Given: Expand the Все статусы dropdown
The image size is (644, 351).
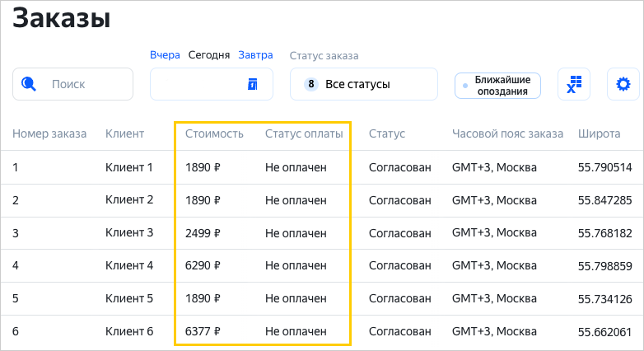Looking at the screenshot, I should click(363, 84).
